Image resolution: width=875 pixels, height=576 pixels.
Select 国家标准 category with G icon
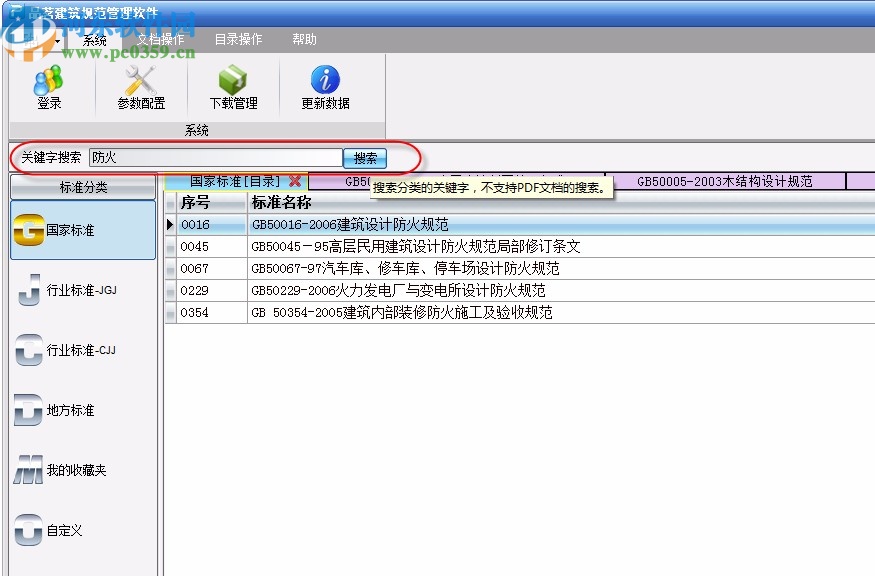pyautogui.click(x=83, y=230)
